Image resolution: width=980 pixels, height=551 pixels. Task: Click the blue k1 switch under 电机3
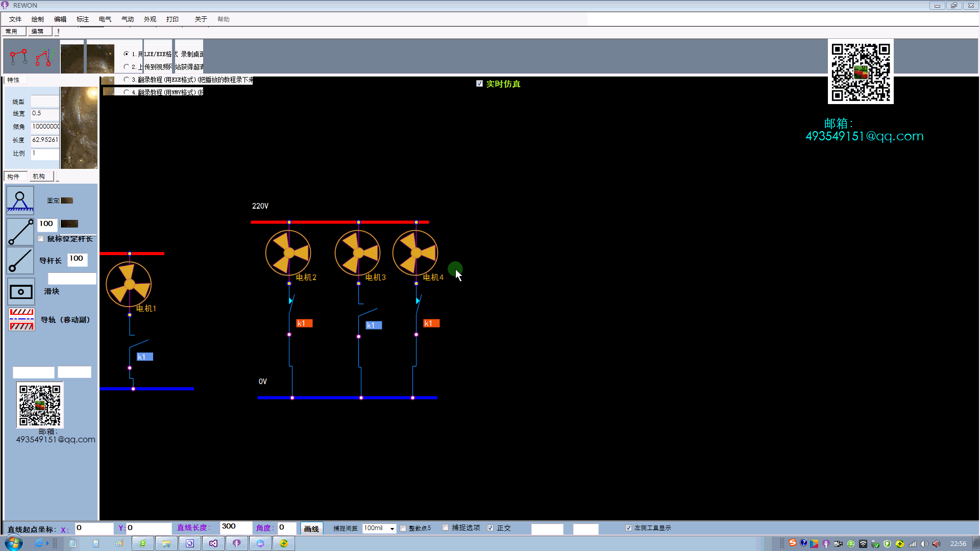click(x=374, y=325)
